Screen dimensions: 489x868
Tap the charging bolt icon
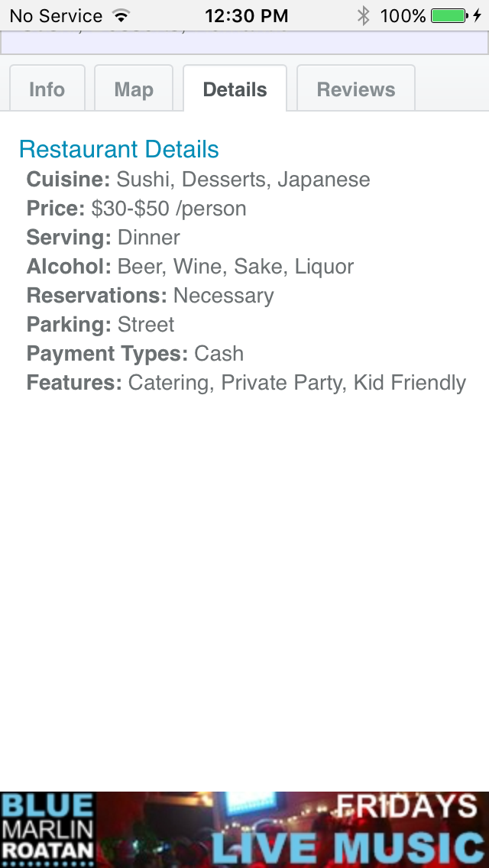pos(478,15)
